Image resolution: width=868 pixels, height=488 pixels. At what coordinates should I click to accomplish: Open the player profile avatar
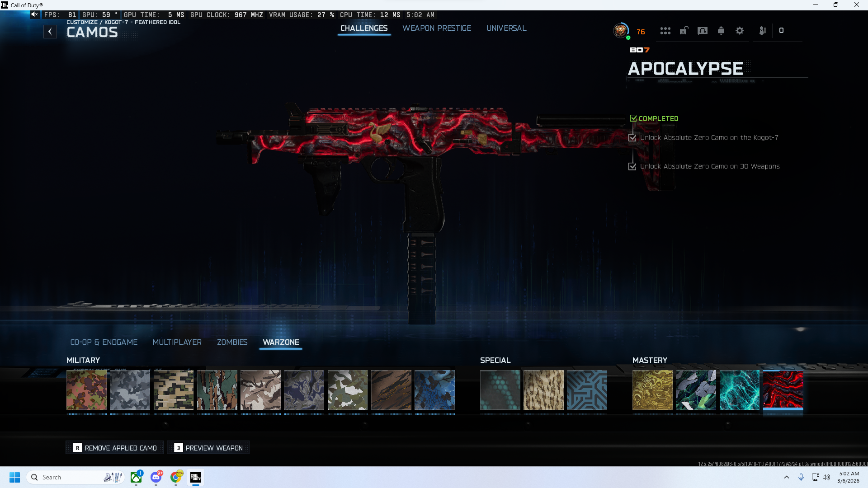point(621,31)
